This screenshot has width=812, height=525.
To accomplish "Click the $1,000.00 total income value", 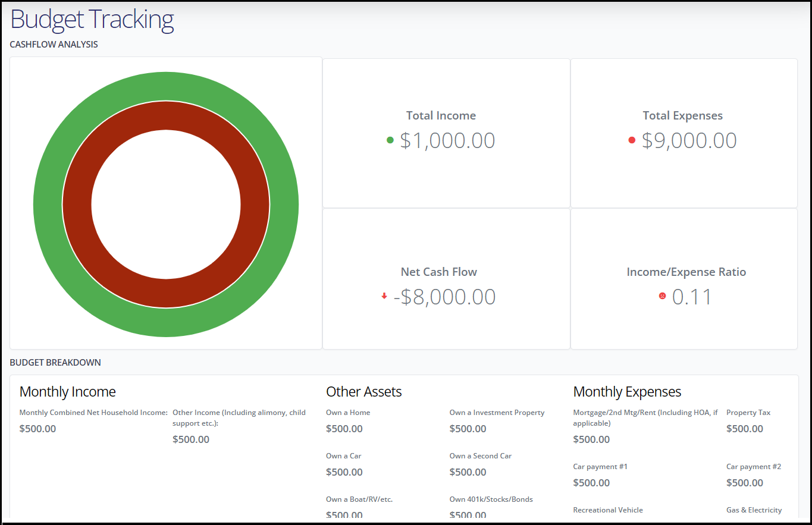I will [447, 140].
